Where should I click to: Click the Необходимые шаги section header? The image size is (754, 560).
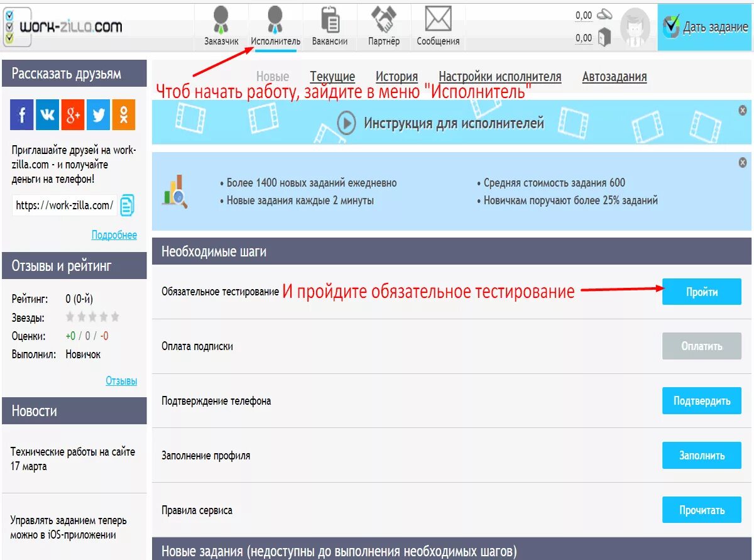pos(452,251)
